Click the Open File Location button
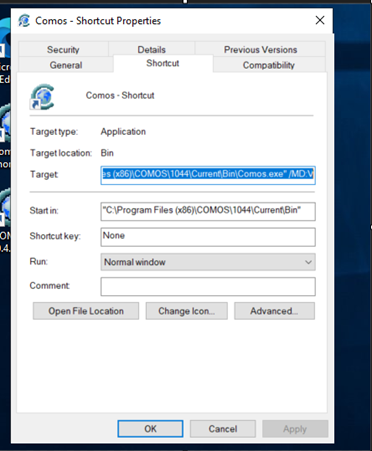 tap(86, 311)
